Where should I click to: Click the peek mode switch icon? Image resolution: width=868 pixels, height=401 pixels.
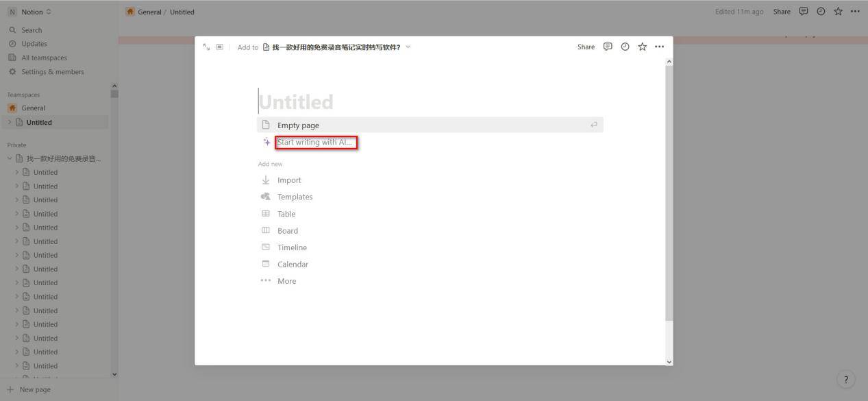[x=219, y=47]
